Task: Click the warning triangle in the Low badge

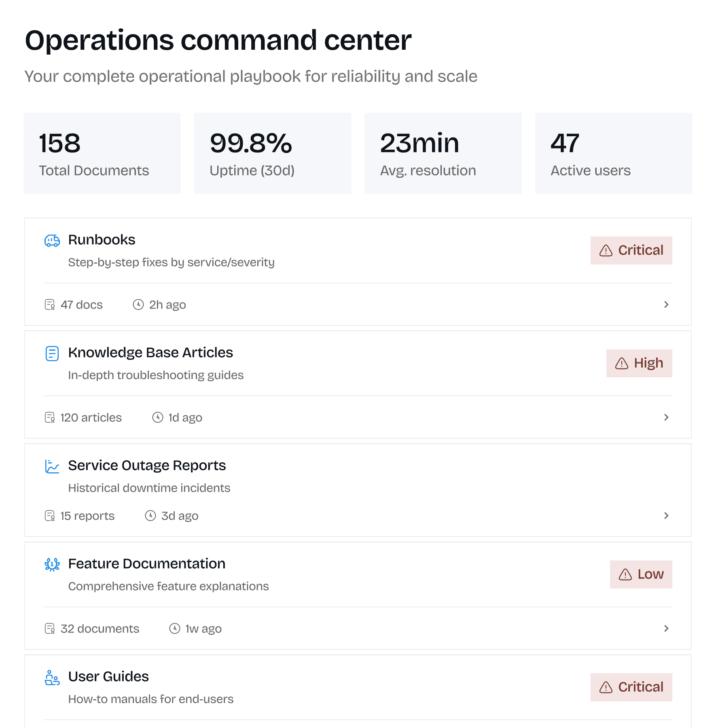Action: (625, 574)
